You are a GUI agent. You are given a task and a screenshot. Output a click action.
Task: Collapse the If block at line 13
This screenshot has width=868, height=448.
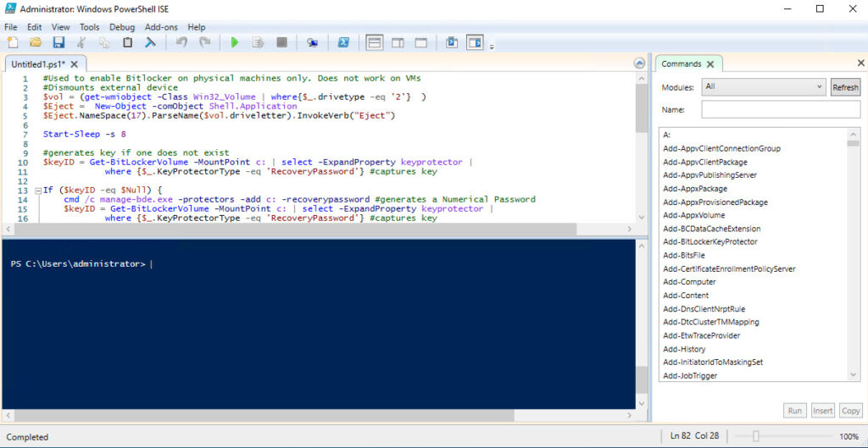click(x=38, y=191)
